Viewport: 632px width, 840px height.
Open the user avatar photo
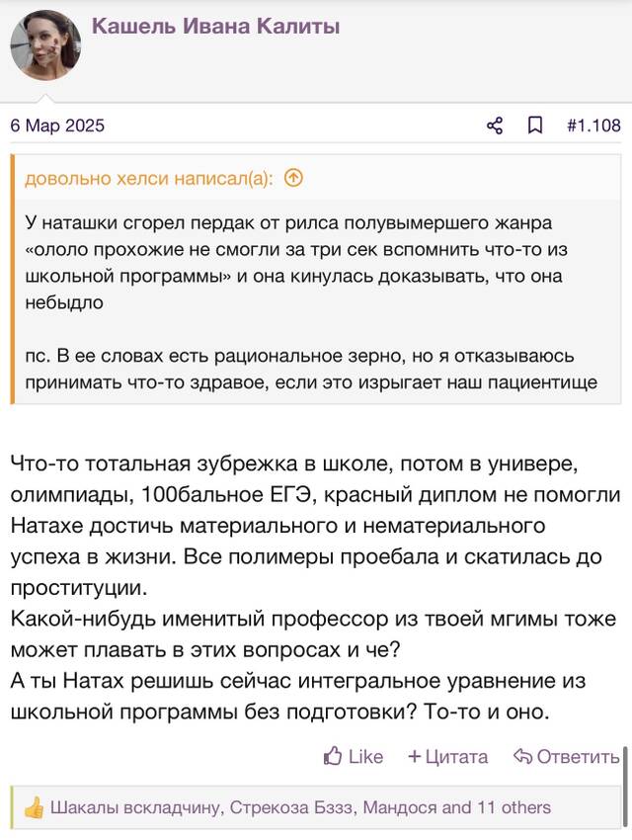click(x=45, y=45)
